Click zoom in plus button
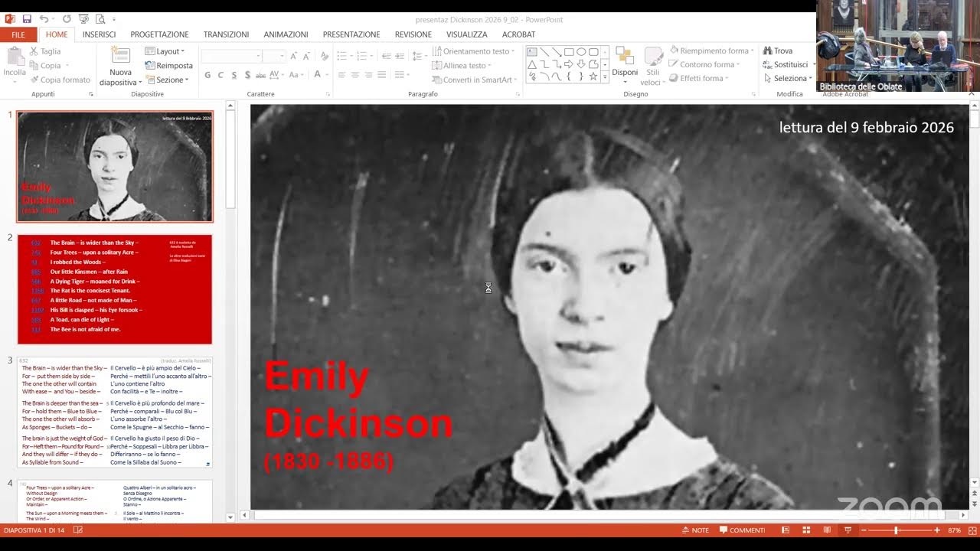This screenshot has height=551, width=980. [x=937, y=530]
